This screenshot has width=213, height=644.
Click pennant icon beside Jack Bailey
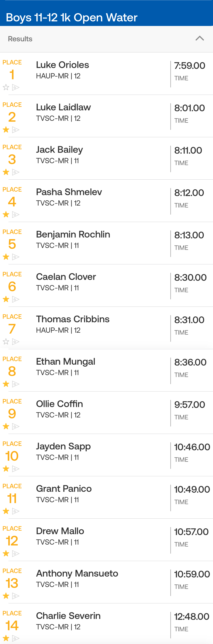16,172
